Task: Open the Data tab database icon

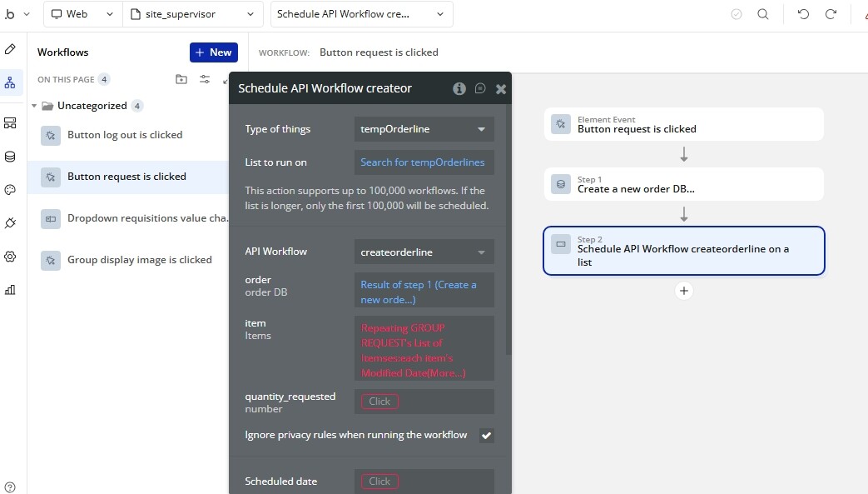Action: 10,157
